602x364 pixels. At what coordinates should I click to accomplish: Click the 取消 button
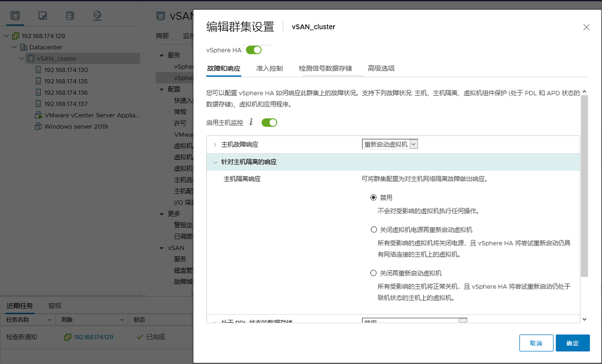click(x=536, y=343)
